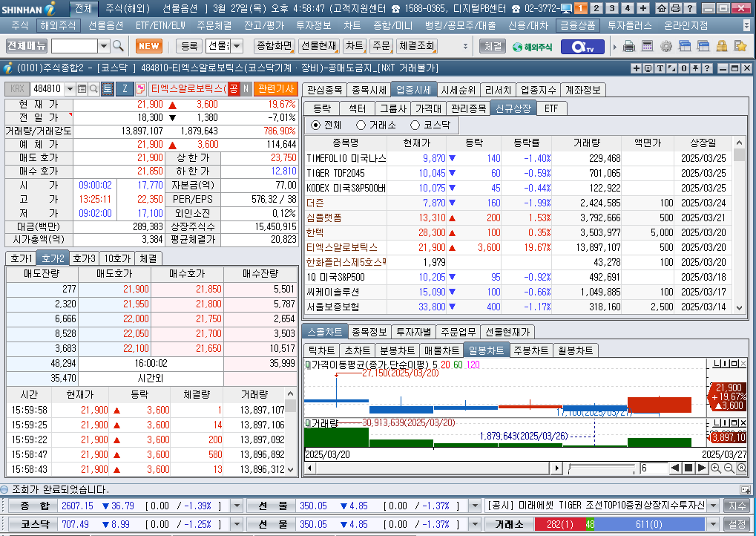Click the printer icon in title bar
This screenshot has height=536, width=756.
pos(676,8)
